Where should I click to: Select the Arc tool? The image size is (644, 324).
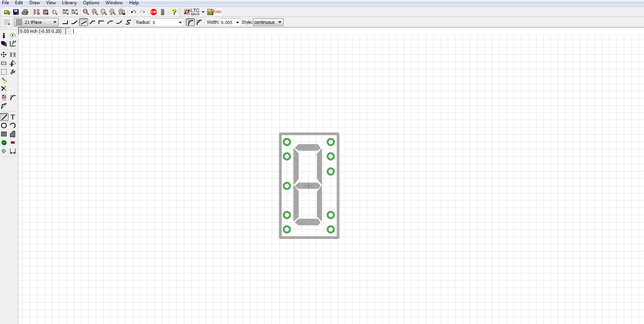point(13,125)
